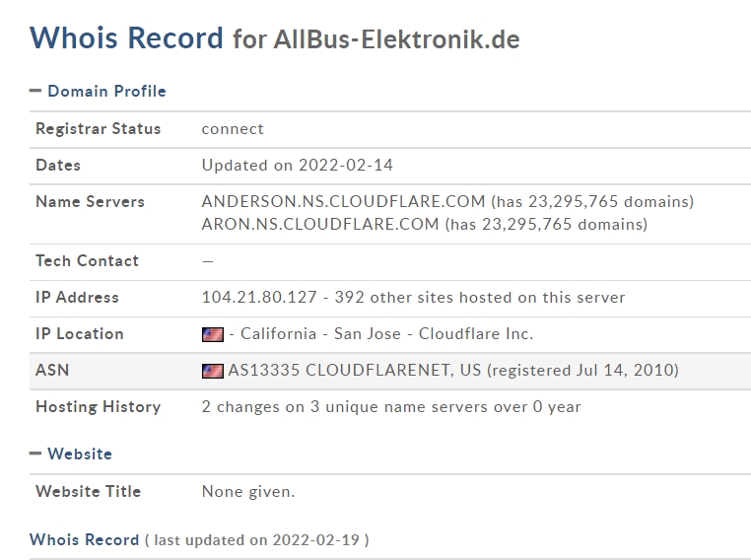
Task: Click the flag icon in ASN row
Action: click(212, 371)
